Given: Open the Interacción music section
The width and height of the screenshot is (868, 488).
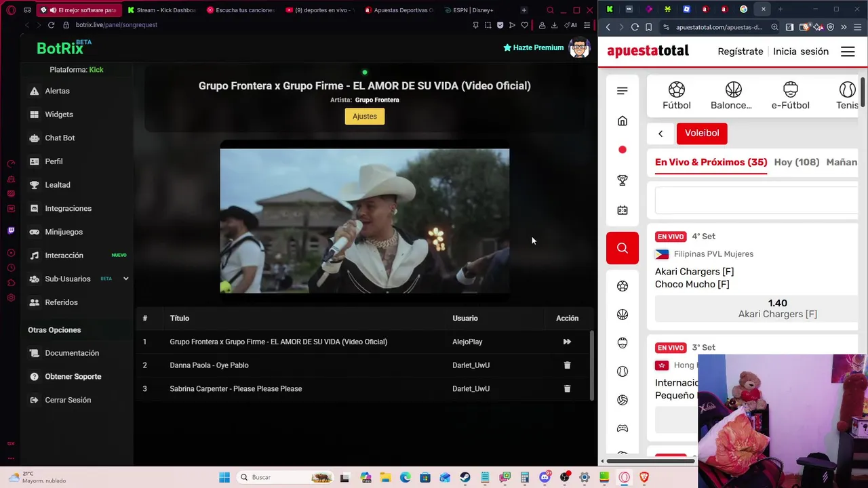Looking at the screenshot, I should [64, 256].
